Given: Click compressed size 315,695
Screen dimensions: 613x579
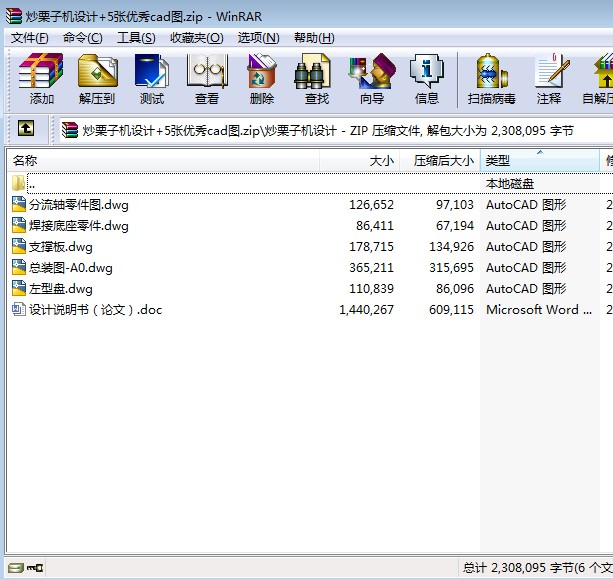Looking at the screenshot, I should tap(452, 268).
